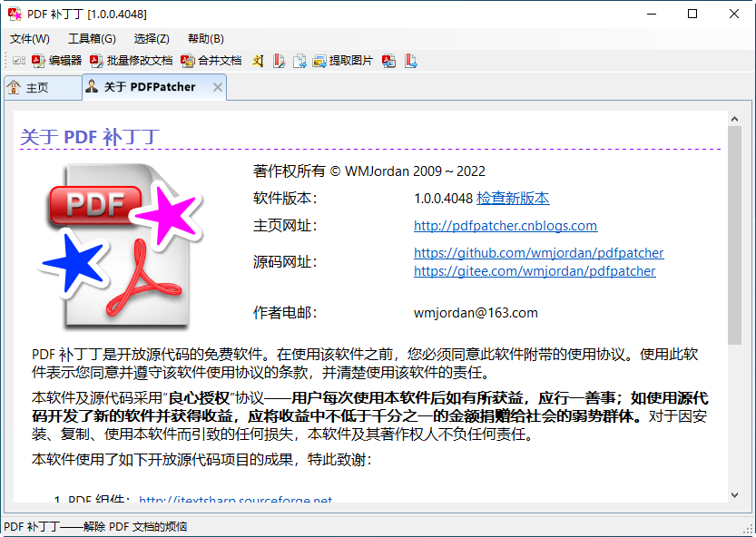The height and width of the screenshot is (537, 756).
Task: Click the scrollbar down arrow
Action: [x=734, y=495]
